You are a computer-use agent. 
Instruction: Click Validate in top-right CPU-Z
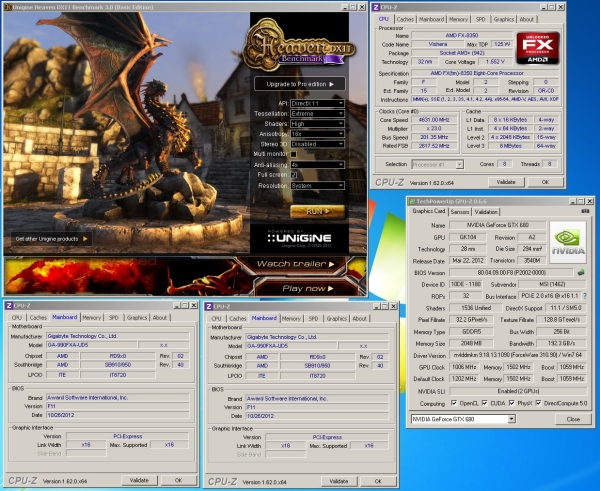coord(506,182)
